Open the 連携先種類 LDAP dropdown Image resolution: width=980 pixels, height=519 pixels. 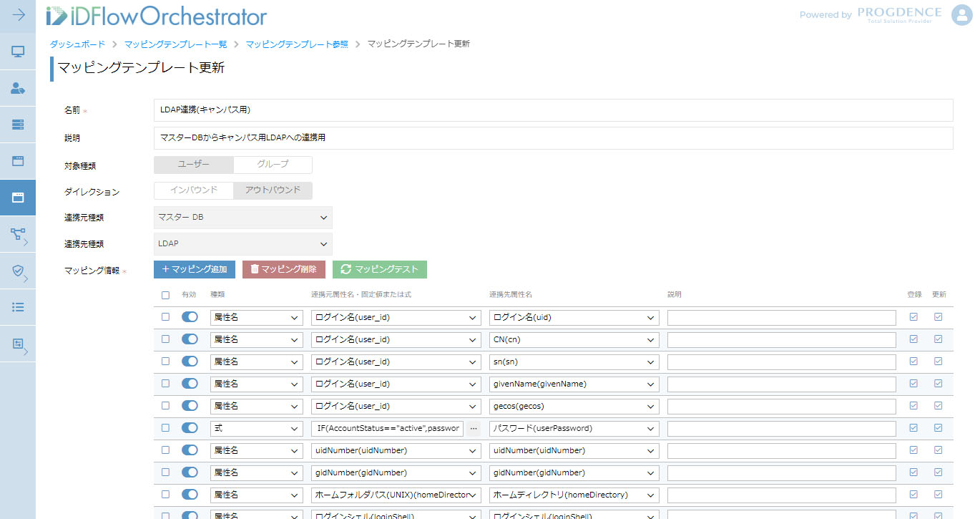(x=243, y=244)
